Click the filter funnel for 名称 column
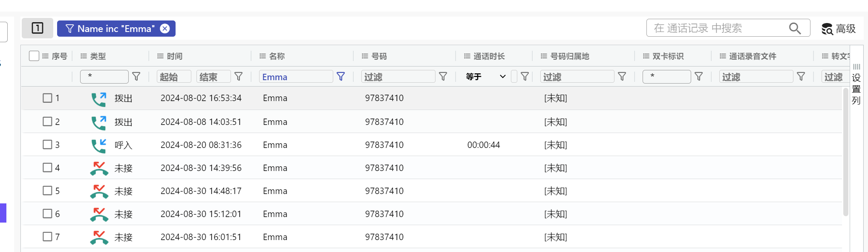The width and height of the screenshot is (868, 252). [x=340, y=76]
